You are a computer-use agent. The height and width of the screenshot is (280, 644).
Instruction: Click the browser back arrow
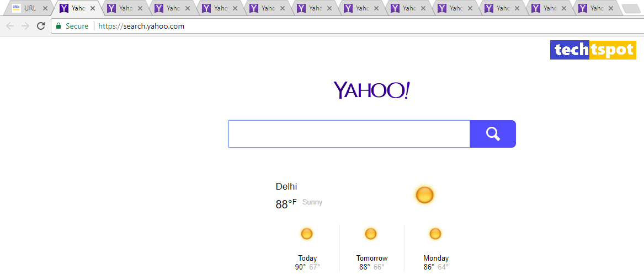pos(10,26)
